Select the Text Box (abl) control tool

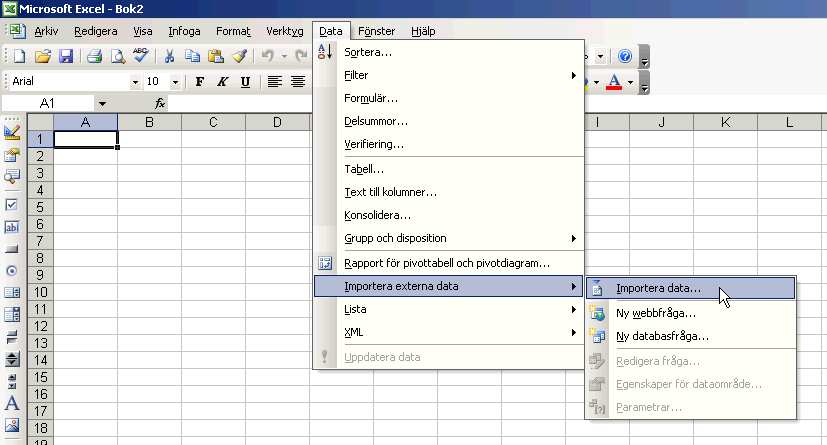[12, 227]
